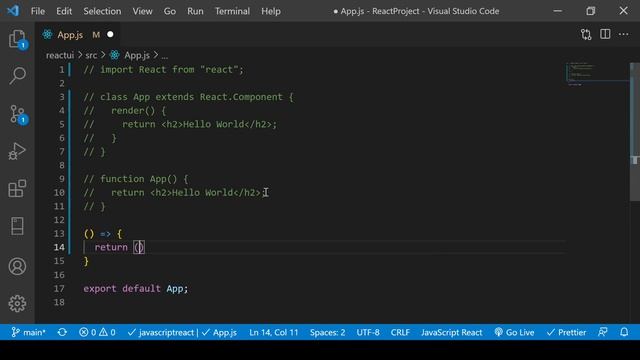The width and height of the screenshot is (640, 360).
Task: Click the Synchronize Changes icon in the status bar
Action: pos(62,332)
